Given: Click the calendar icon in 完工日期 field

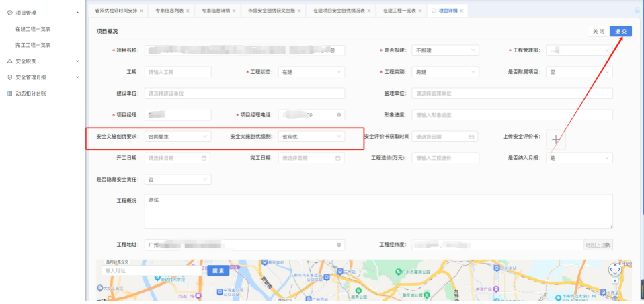Looking at the screenshot, I should tap(338, 158).
